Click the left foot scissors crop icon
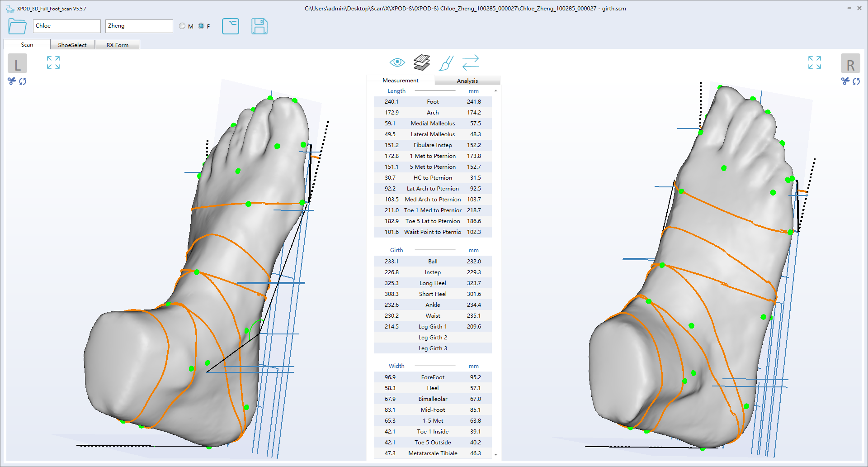This screenshot has height=467, width=868. tap(12, 81)
